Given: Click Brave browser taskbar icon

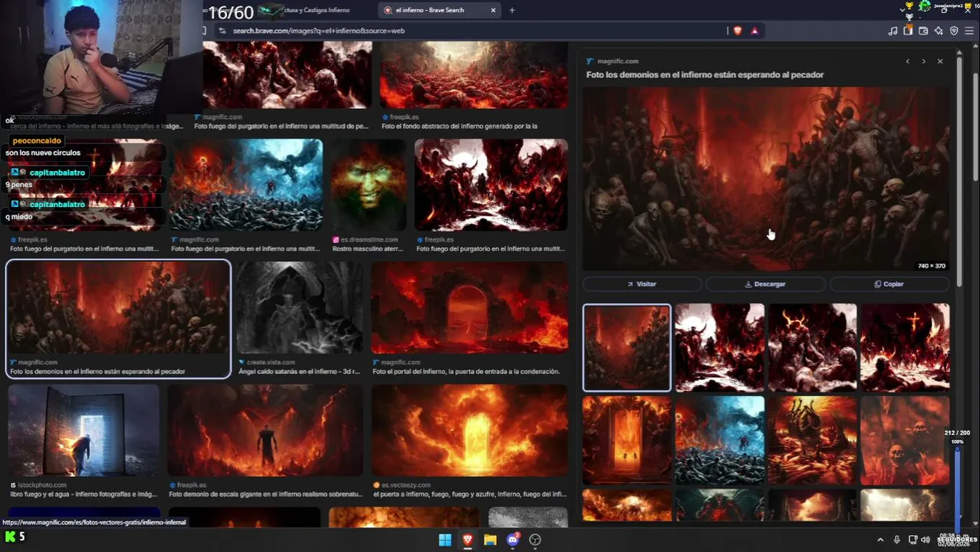Looking at the screenshot, I should pyautogui.click(x=467, y=540).
